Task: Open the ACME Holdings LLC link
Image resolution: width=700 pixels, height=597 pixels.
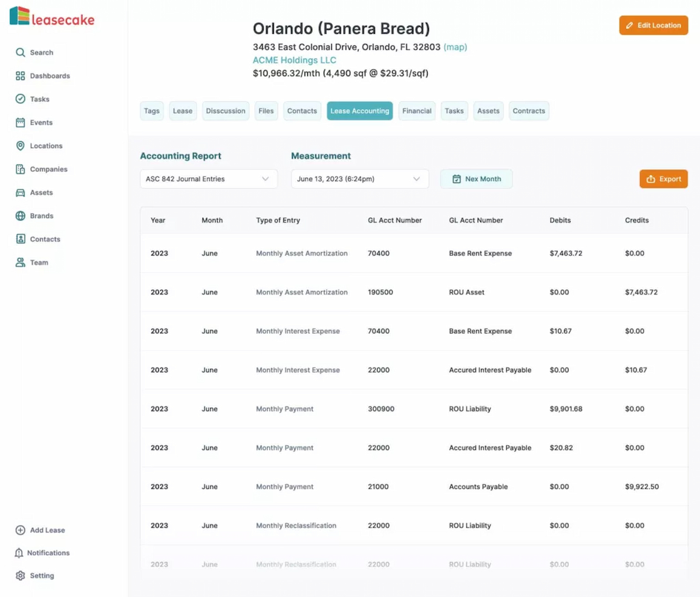Action: pos(294,60)
